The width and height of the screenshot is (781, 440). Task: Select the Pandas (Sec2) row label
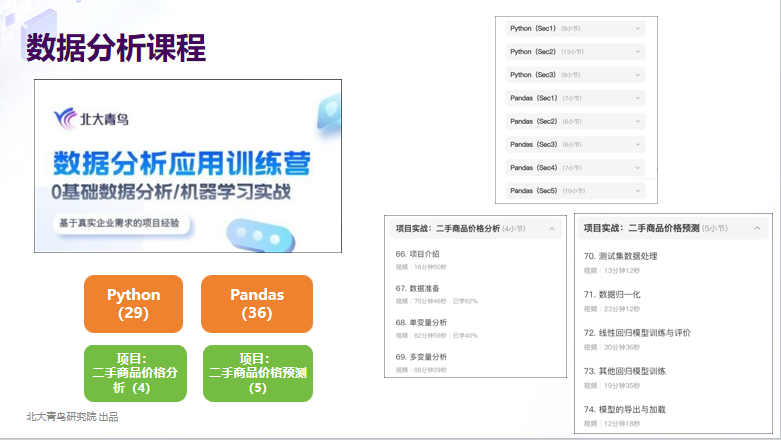[x=533, y=122]
